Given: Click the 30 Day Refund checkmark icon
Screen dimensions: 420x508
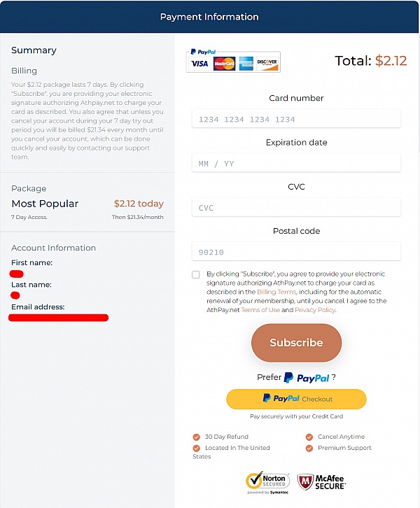Looking at the screenshot, I should point(197,437).
